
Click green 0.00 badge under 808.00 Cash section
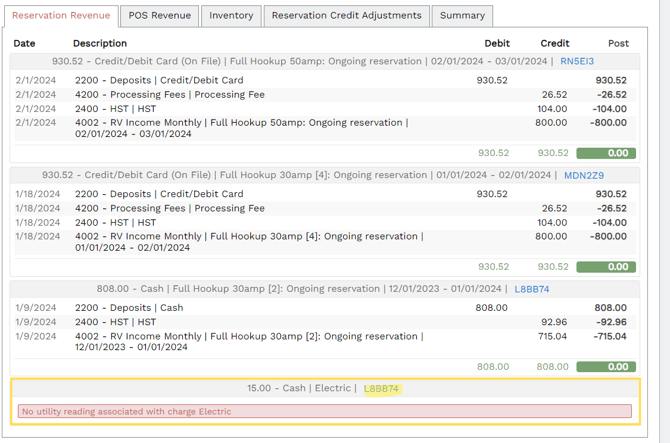coord(606,367)
